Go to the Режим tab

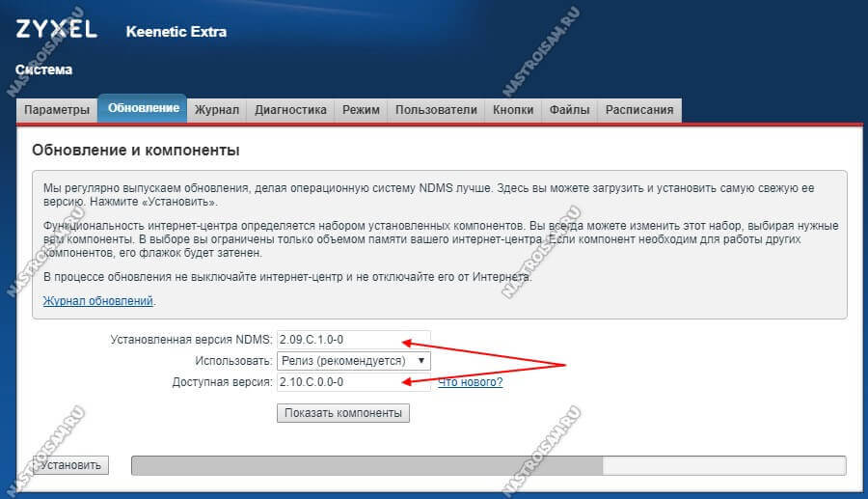click(361, 110)
